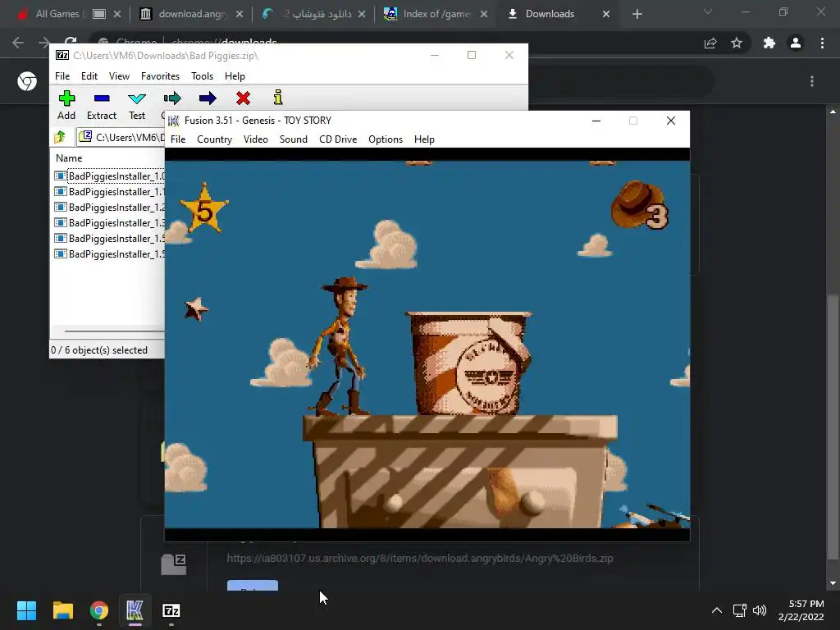Open Chrome three-dot menu
The width and height of the screenshot is (840, 630).
pos(822,43)
